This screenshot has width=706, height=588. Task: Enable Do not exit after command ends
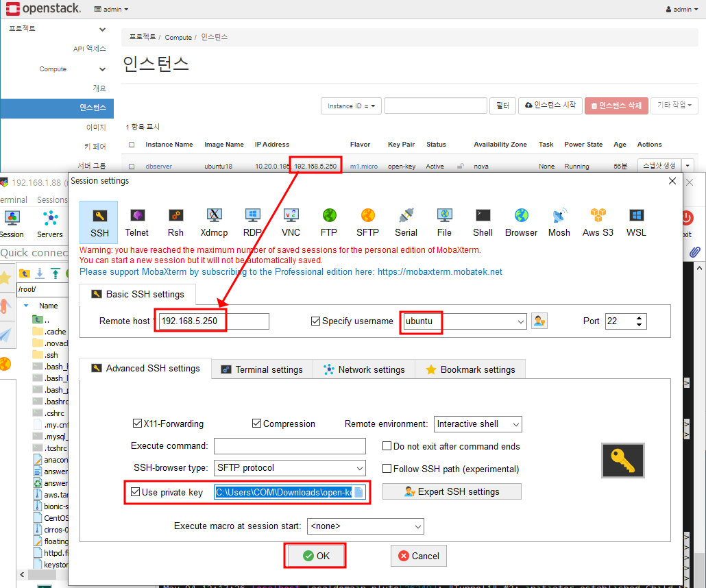click(387, 445)
